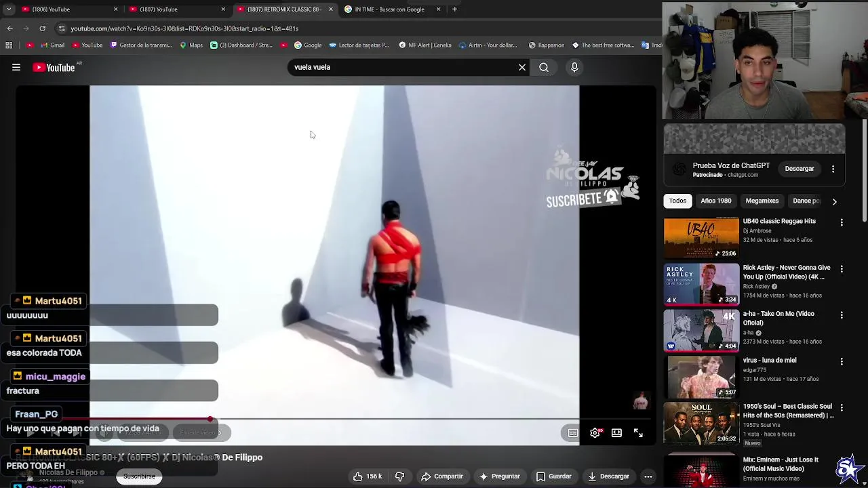This screenshot has width=868, height=488.
Task: Open the 'MP Alert | Ceneka' bookmark
Action: tap(425, 45)
